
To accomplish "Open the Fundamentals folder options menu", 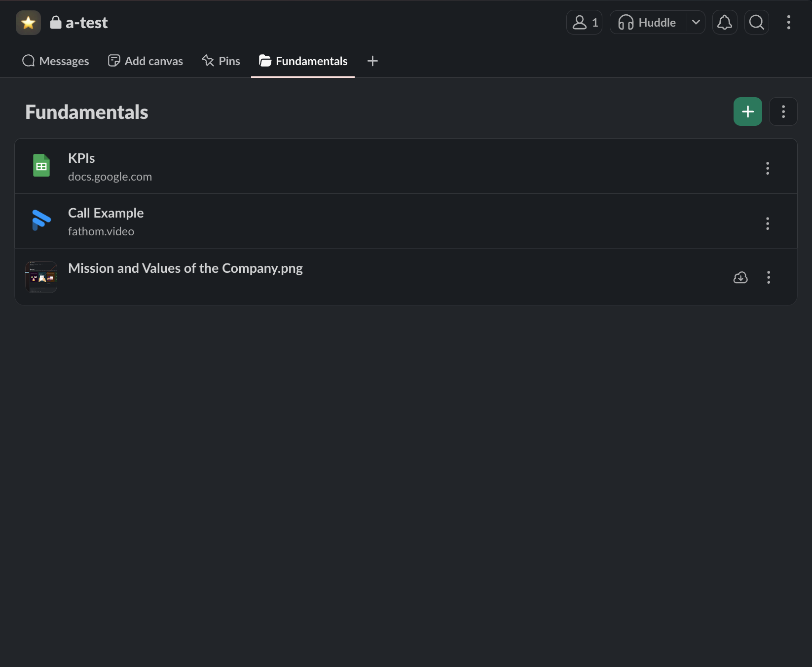I will coord(783,111).
